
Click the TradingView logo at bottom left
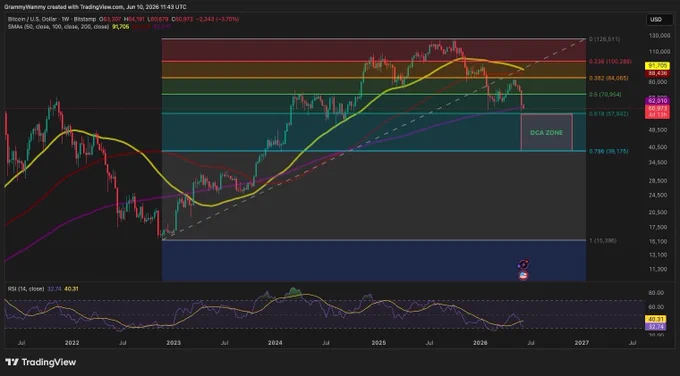(41, 362)
